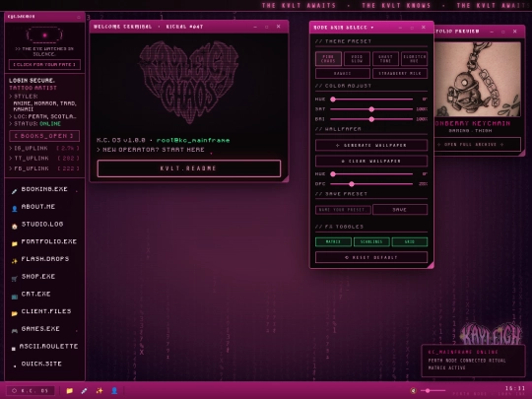Open CLIENT.FILES folder shortcut
This screenshot has width=532, height=399.
(x=44, y=311)
